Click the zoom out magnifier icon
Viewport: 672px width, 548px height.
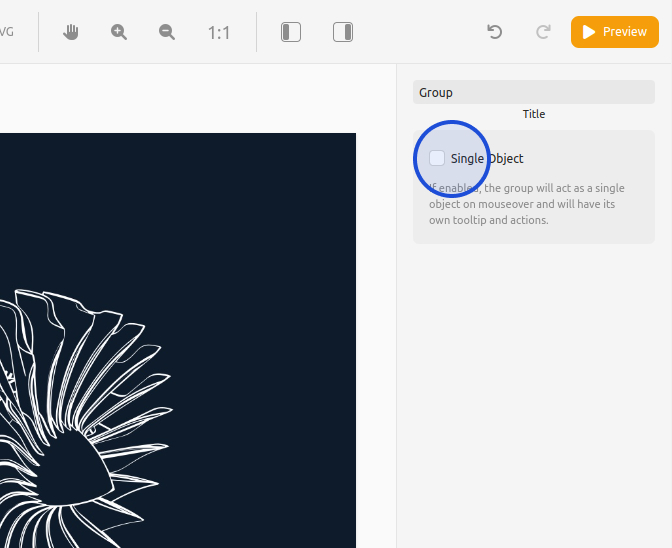tap(167, 32)
